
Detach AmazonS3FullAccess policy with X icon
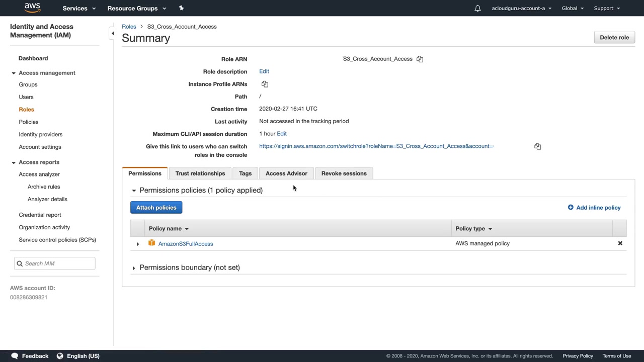point(620,243)
